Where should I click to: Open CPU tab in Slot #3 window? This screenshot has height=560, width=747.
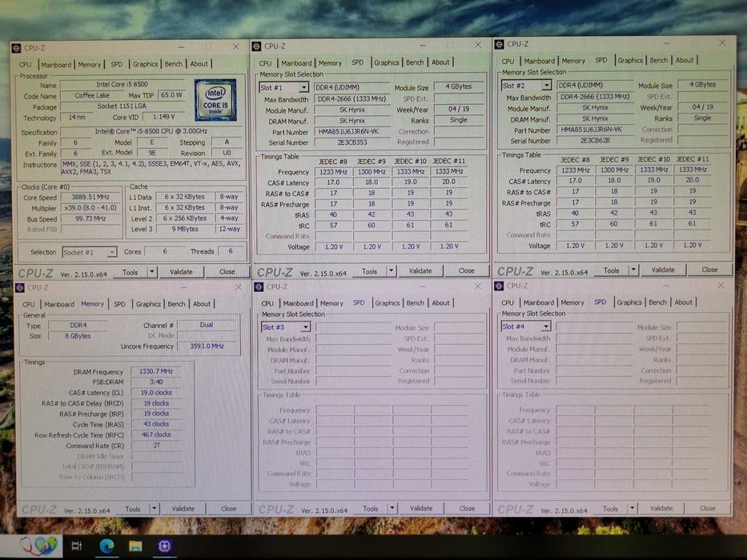pos(267,303)
